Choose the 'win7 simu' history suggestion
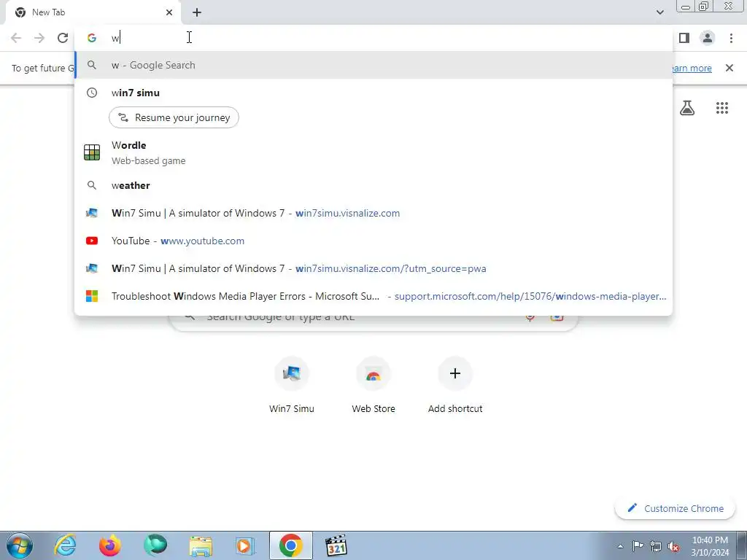Viewport: 747px width, 560px height. [373, 93]
